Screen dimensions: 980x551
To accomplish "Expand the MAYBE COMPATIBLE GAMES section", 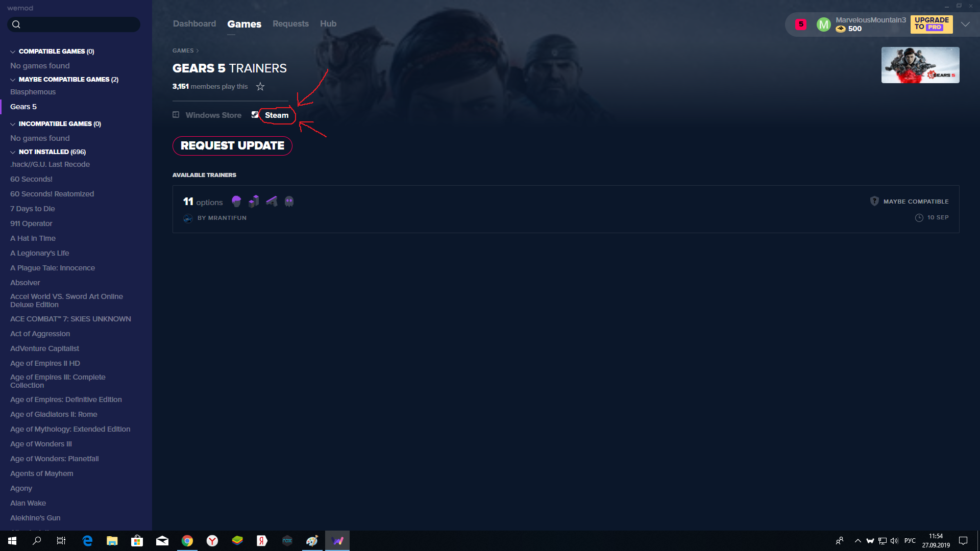I will [x=13, y=79].
